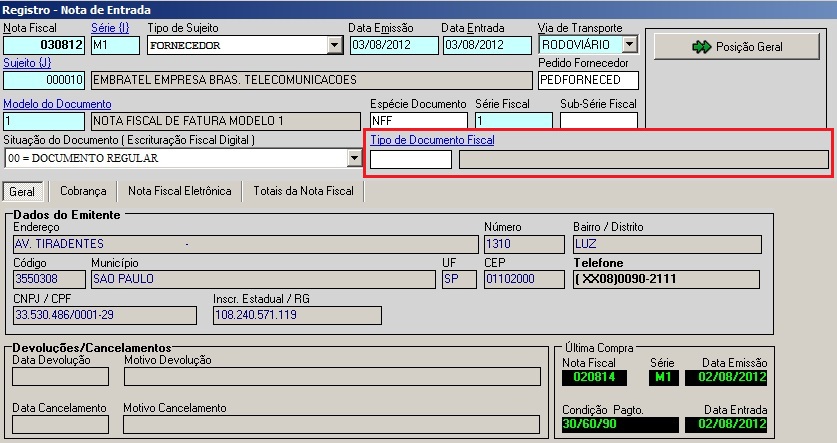Click the Sujeito code field 000010
This screenshot has height=443, width=837.
pos(44,80)
